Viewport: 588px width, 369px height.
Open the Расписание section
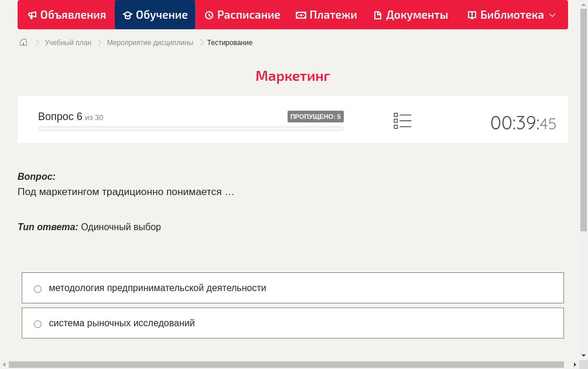click(x=242, y=15)
